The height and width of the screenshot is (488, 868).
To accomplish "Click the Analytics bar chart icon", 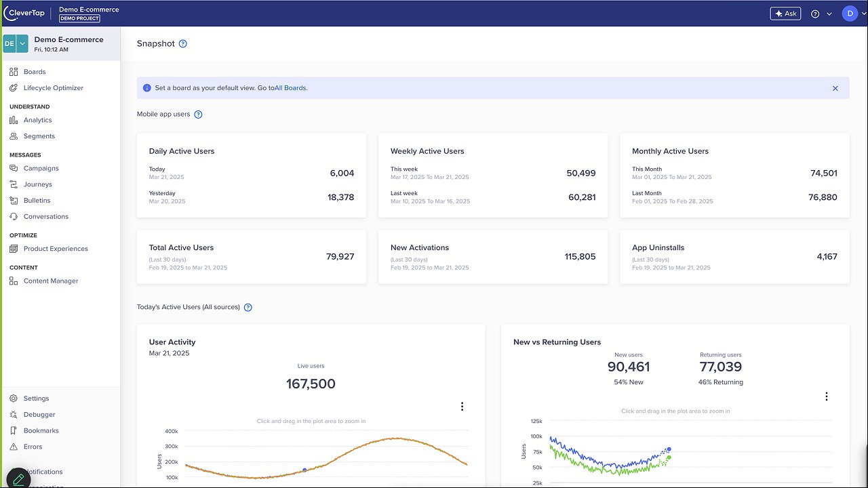I will point(14,120).
